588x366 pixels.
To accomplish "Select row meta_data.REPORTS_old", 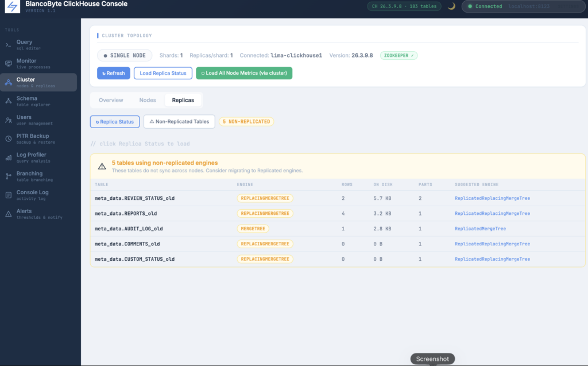I will pos(338,214).
